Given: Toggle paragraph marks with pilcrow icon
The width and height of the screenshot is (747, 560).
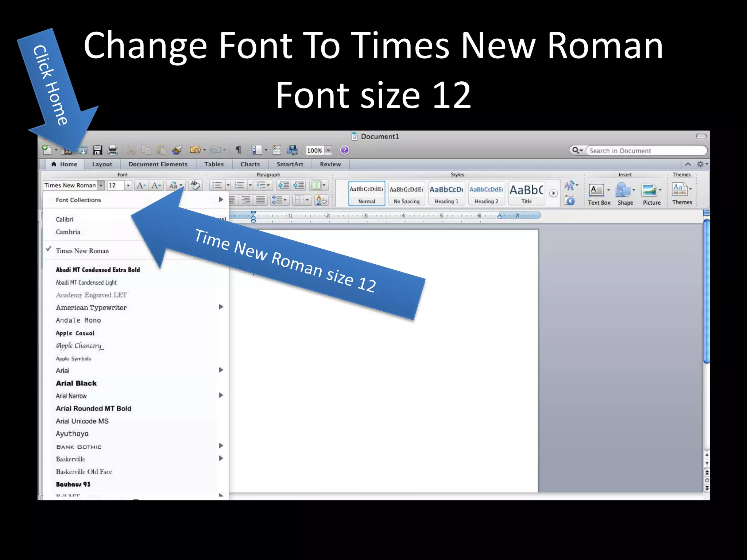Looking at the screenshot, I should click(x=239, y=150).
